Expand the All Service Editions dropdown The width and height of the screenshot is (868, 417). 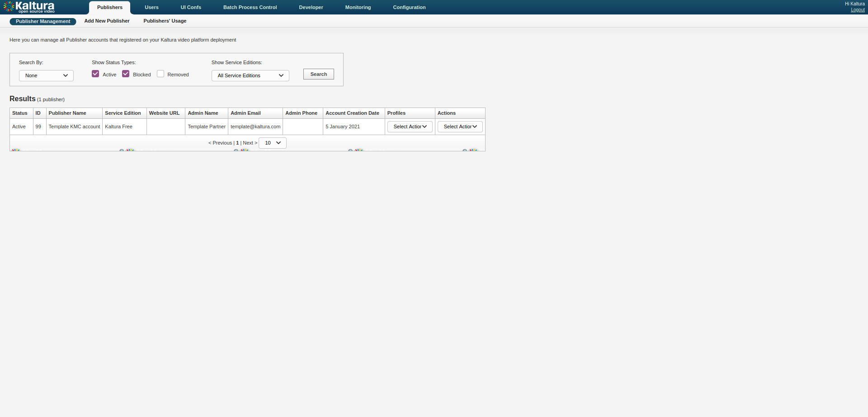coord(250,75)
